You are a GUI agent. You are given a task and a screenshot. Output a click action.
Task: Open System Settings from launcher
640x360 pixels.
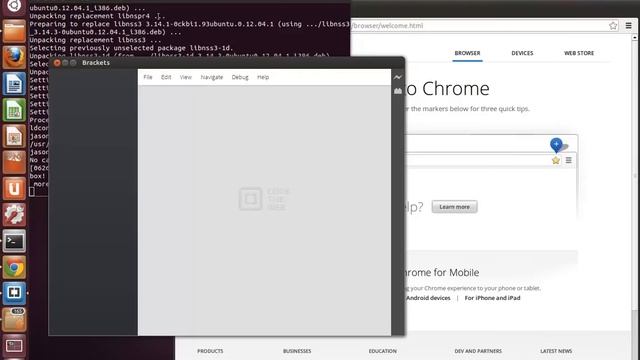pos(14,215)
